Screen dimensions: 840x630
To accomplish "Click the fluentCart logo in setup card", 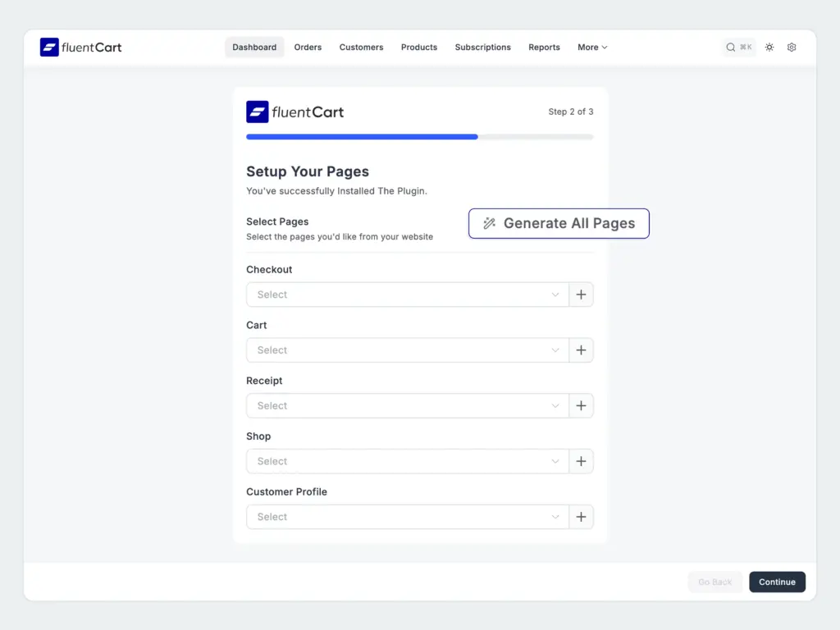I will point(294,112).
